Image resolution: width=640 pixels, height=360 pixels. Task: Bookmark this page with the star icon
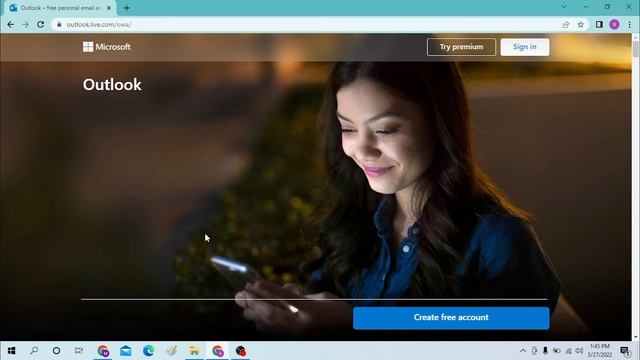point(580,24)
